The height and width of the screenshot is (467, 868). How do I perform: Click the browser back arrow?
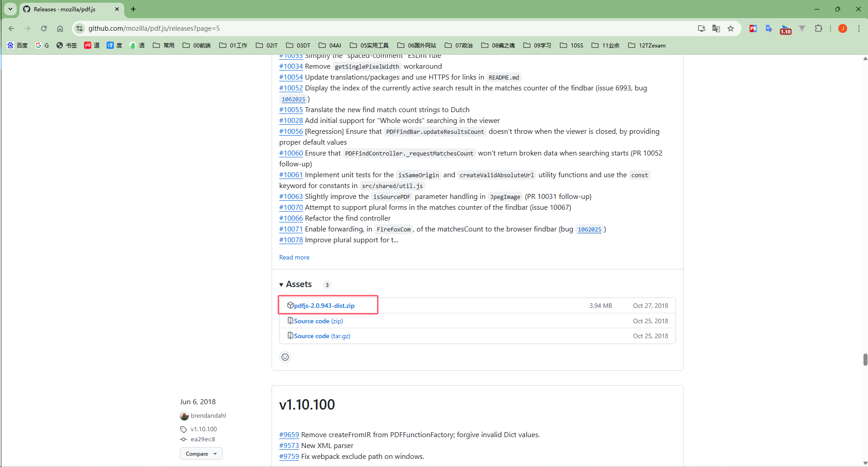click(x=11, y=28)
